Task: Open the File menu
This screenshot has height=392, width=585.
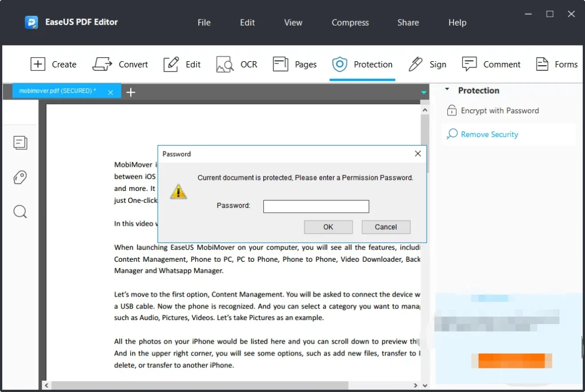Action: [203, 23]
